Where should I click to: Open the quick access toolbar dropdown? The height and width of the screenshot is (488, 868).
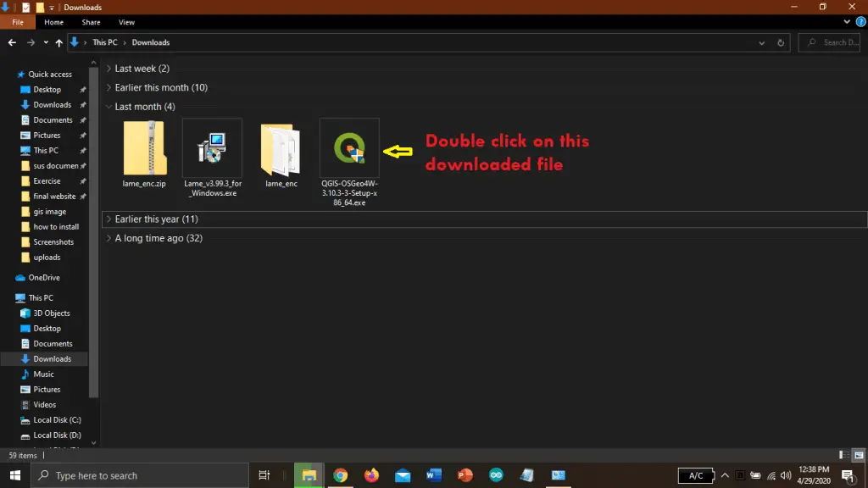52,8
